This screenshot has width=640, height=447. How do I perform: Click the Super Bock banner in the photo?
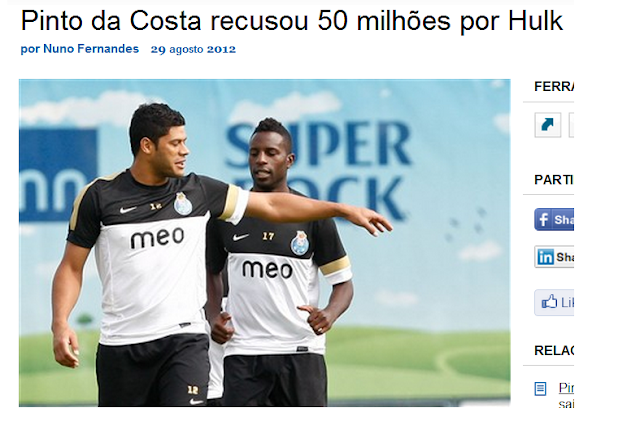pyautogui.click(x=318, y=169)
